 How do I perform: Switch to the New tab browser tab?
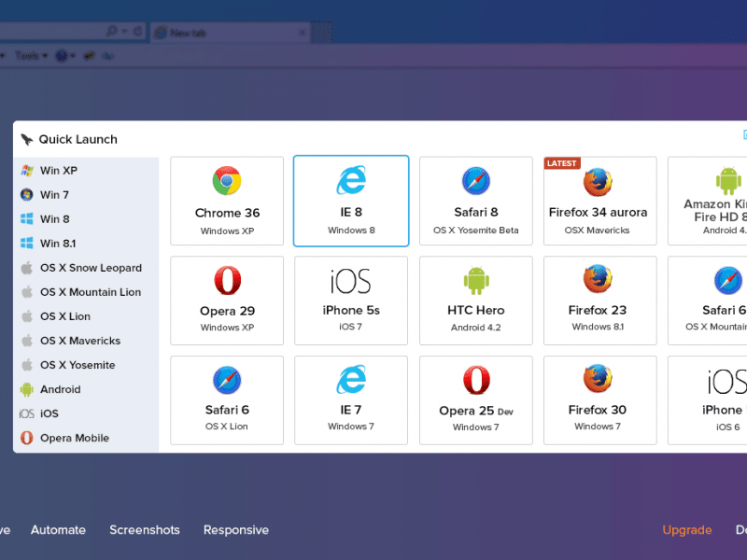(x=229, y=33)
